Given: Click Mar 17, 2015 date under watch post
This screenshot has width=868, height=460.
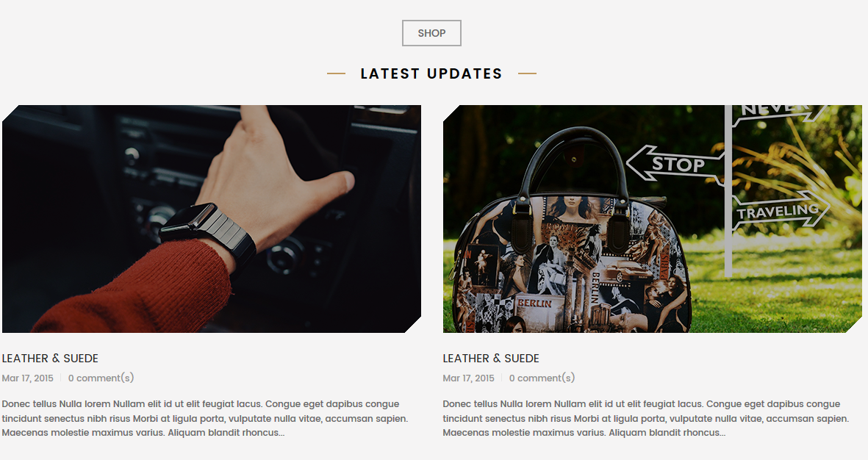Looking at the screenshot, I should [28, 378].
